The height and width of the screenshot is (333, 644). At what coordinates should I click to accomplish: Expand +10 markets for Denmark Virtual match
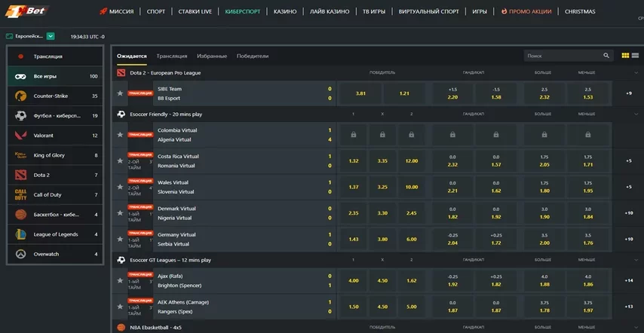click(629, 213)
